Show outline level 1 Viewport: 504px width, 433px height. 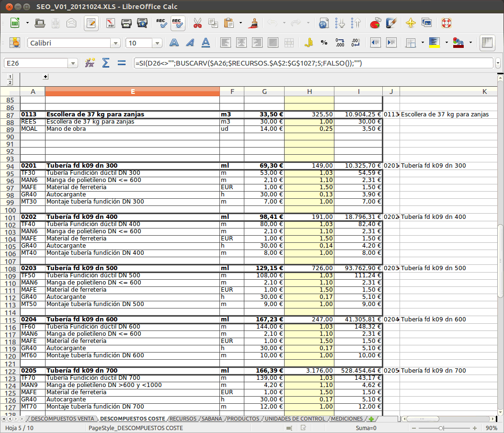point(10,77)
